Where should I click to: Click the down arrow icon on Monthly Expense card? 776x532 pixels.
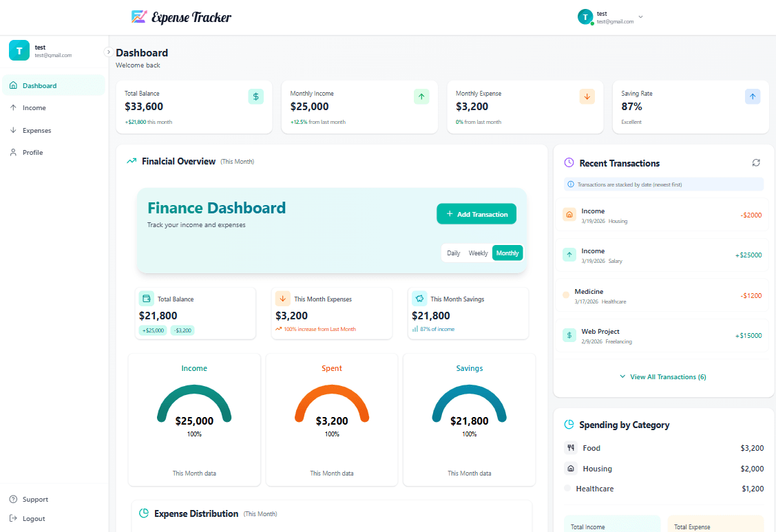click(x=587, y=96)
